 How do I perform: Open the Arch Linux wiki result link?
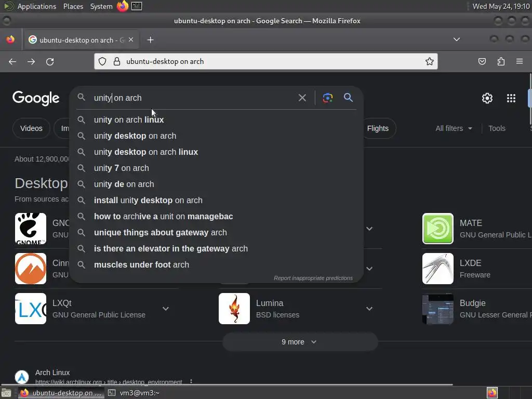[x=109, y=382]
